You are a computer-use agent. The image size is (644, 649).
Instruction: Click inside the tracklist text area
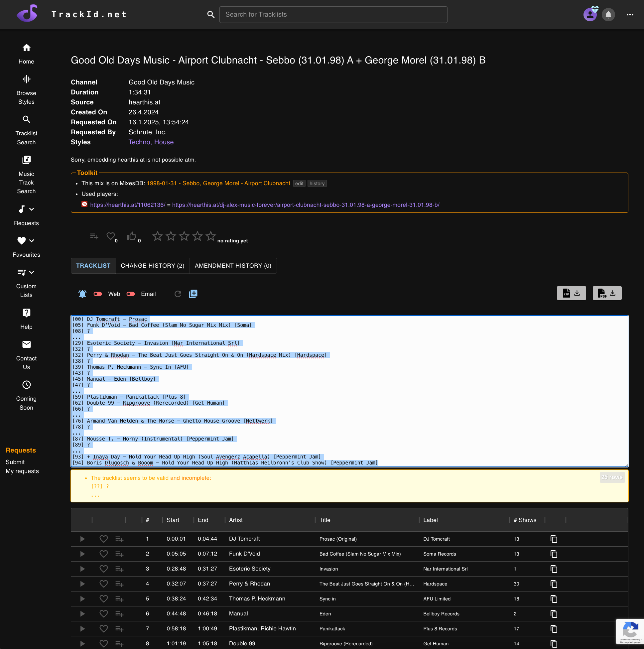click(x=349, y=391)
